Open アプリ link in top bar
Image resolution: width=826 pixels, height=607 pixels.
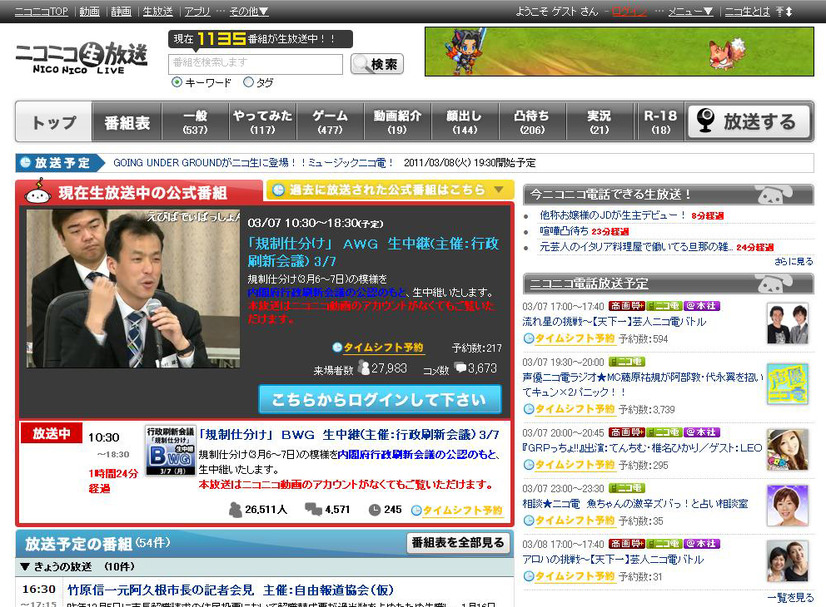[x=198, y=11]
